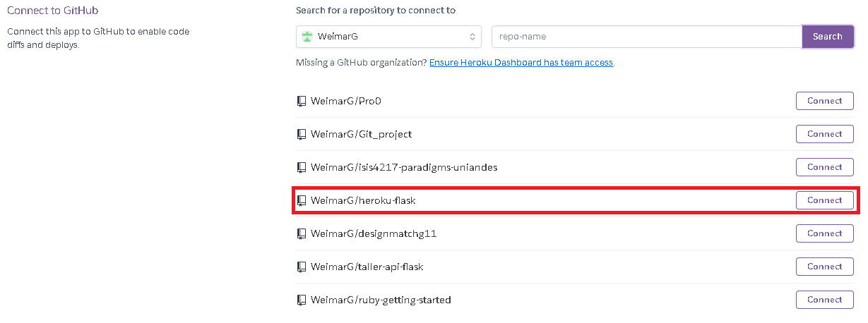The width and height of the screenshot is (868, 323).
Task: Connect the isis4217-paradigms-uniandes repository
Action: coord(825,167)
